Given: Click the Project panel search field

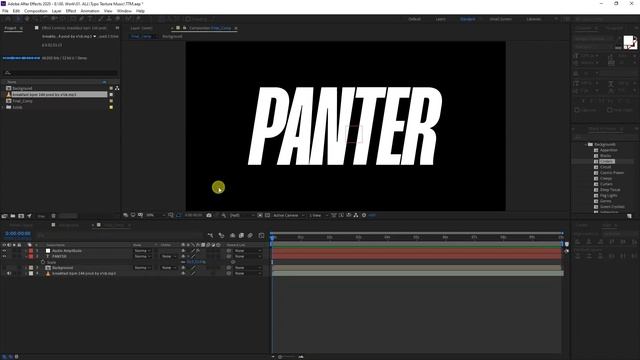Looking at the screenshot, I should (60, 73).
